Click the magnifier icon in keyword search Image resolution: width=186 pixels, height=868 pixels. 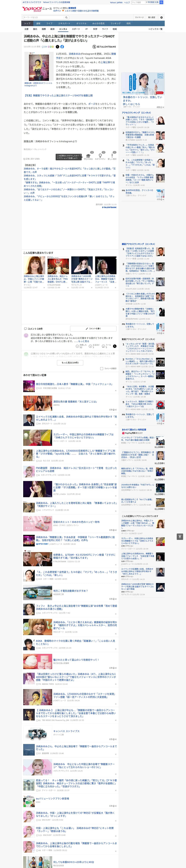click(x=66, y=17)
